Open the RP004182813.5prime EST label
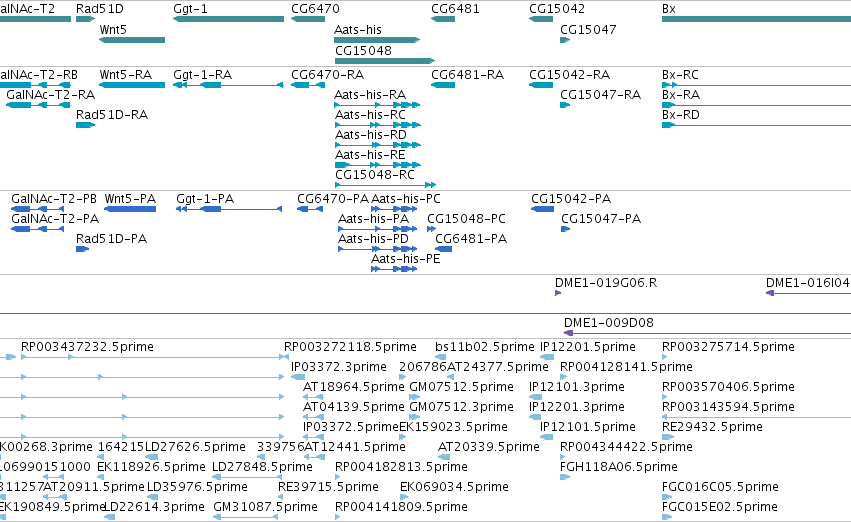This screenshot has height=522, width=851. click(x=401, y=467)
